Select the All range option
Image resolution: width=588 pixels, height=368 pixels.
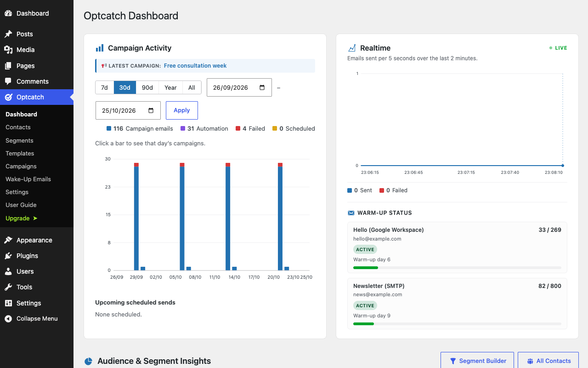coord(192,87)
